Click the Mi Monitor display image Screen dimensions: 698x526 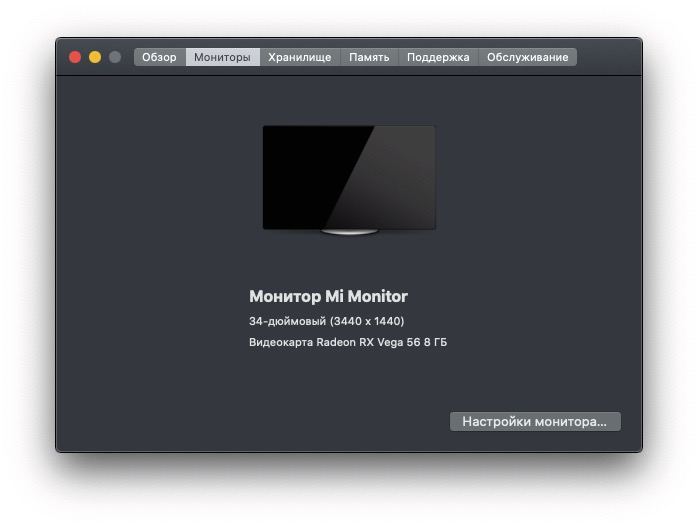[x=349, y=180]
